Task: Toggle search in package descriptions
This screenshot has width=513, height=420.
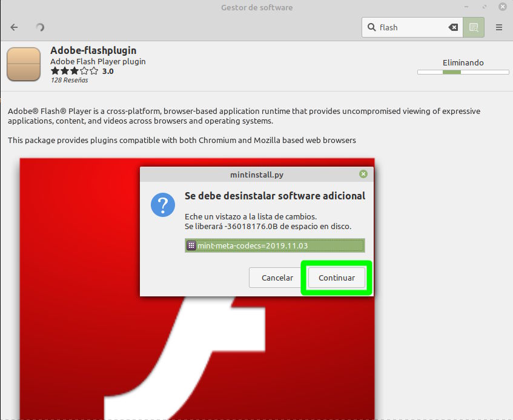Action: [x=474, y=27]
